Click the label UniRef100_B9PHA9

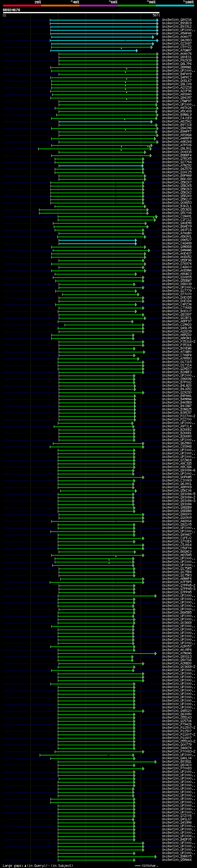pos(177,176)
